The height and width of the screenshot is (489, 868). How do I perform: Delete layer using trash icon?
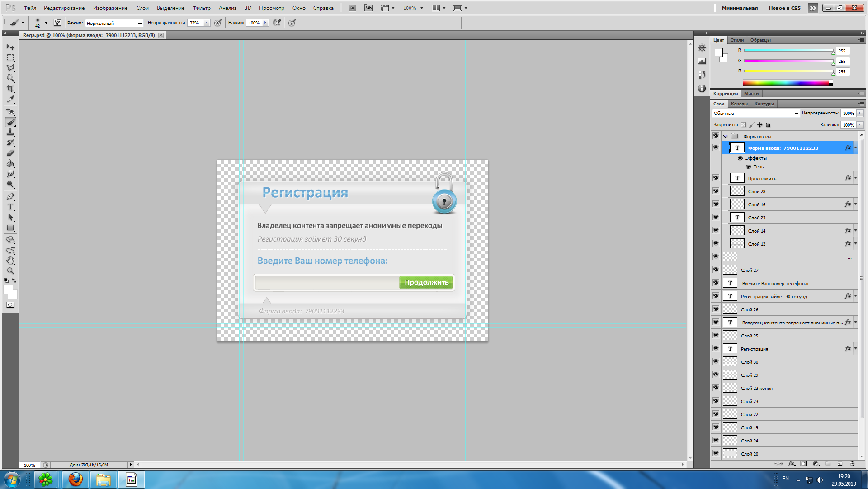click(x=852, y=464)
